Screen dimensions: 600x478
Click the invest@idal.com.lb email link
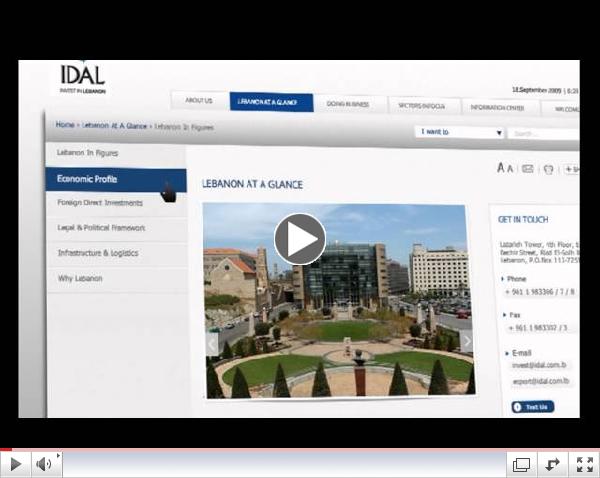coord(539,365)
